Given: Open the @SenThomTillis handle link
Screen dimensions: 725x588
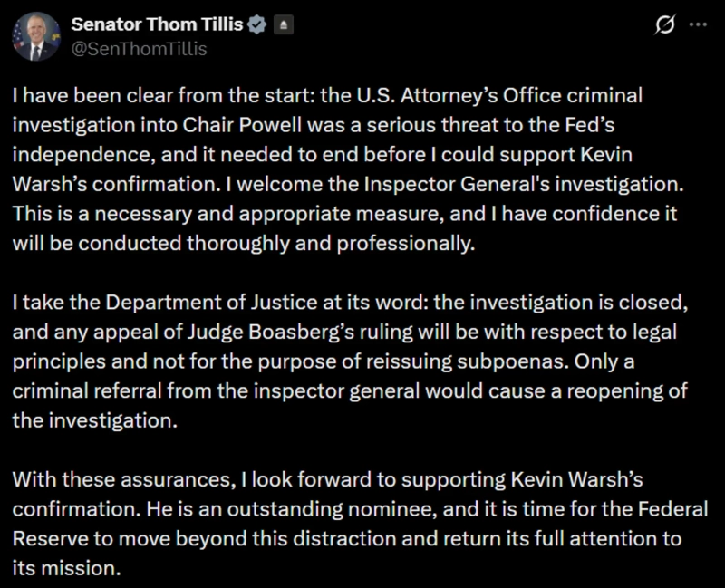Looking at the screenshot, I should [138, 49].
